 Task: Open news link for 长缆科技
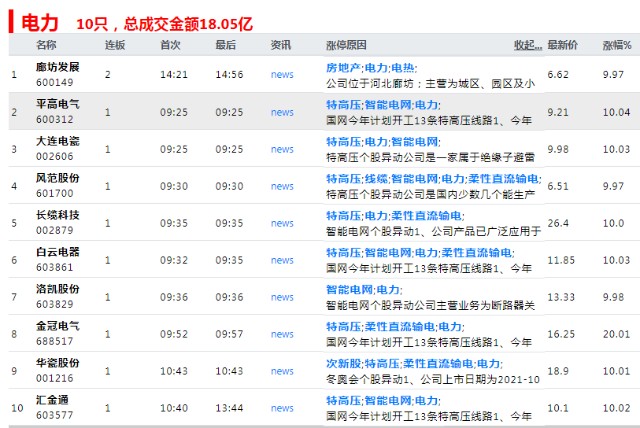(282, 223)
